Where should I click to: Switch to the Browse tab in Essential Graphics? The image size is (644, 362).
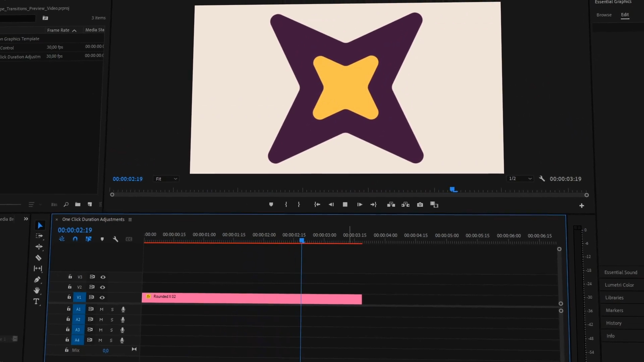(x=604, y=15)
